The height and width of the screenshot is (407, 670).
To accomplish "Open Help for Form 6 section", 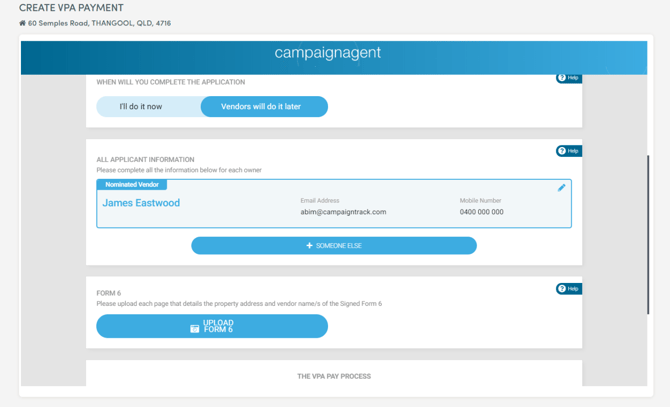I will click(569, 289).
